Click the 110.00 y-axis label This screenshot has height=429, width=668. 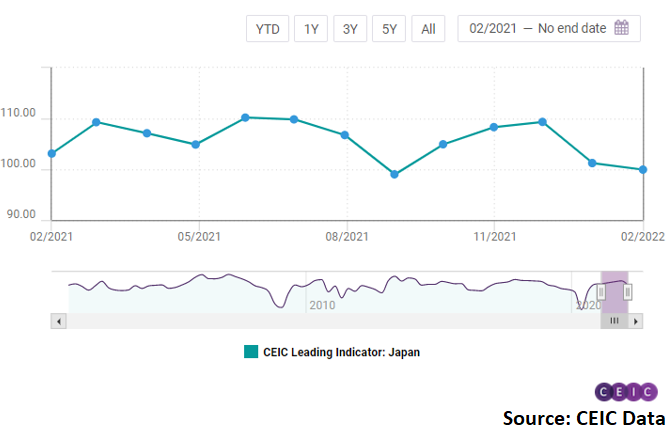18,113
